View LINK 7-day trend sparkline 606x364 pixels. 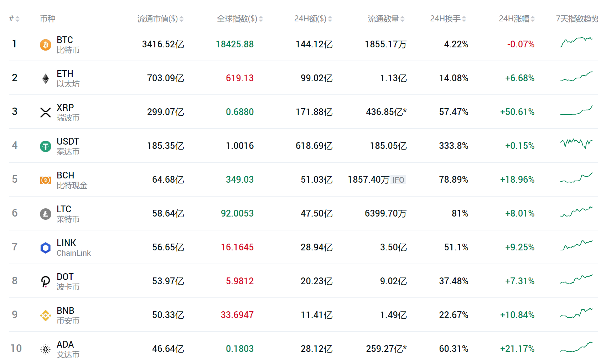click(x=576, y=245)
